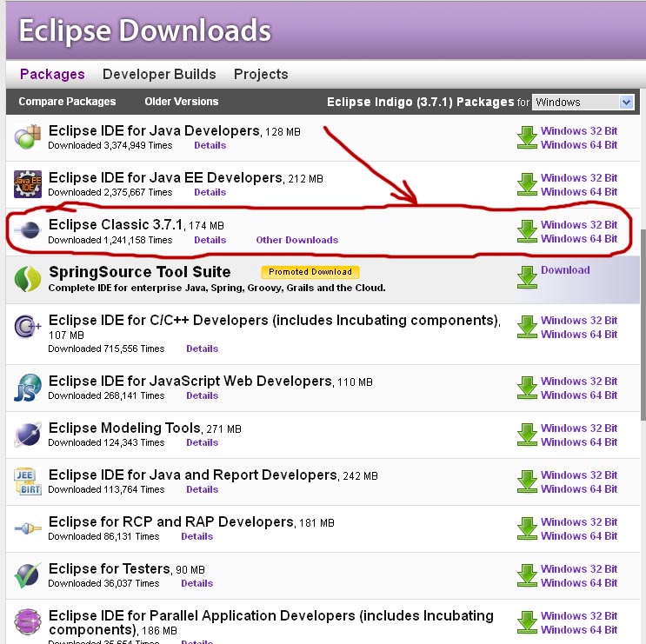The width and height of the screenshot is (646, 644).
Task: Click green download arrow for Eclipse for Testers
Action: pyautogui.click(x=527, y=575)
